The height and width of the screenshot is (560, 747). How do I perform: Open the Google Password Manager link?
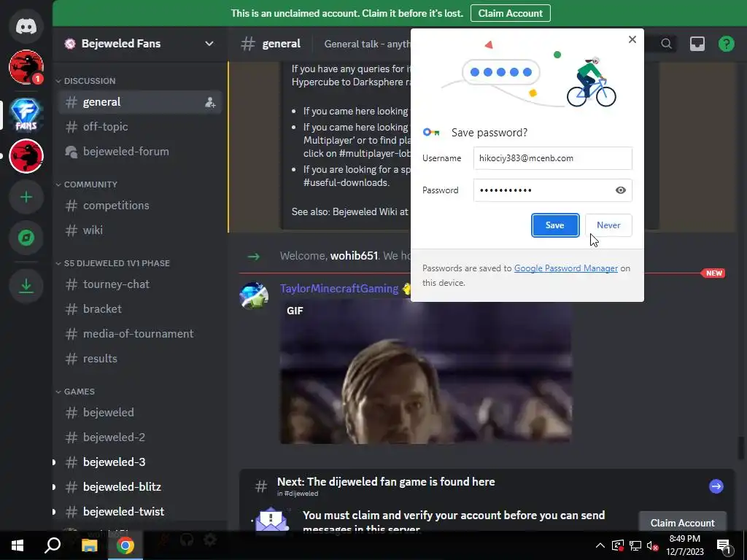click(566, 268)
